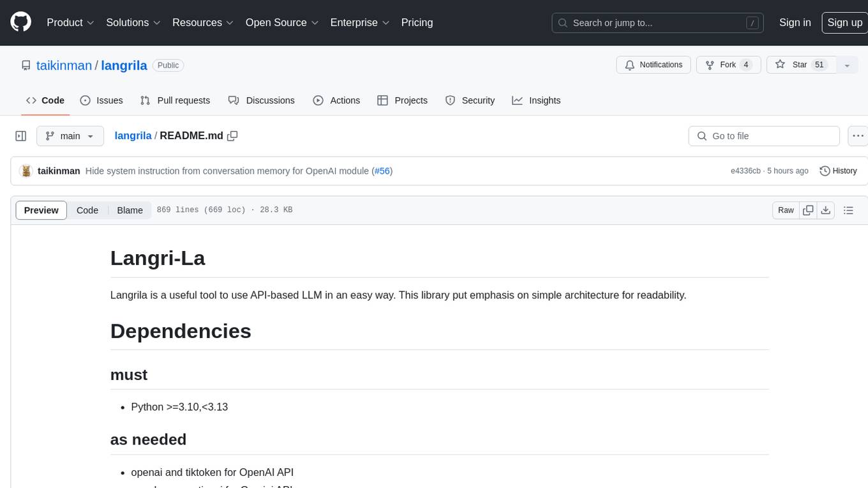Switch to the Projects tab
Image resolution: width=868 pixels, height=488 pixels.
403,100
